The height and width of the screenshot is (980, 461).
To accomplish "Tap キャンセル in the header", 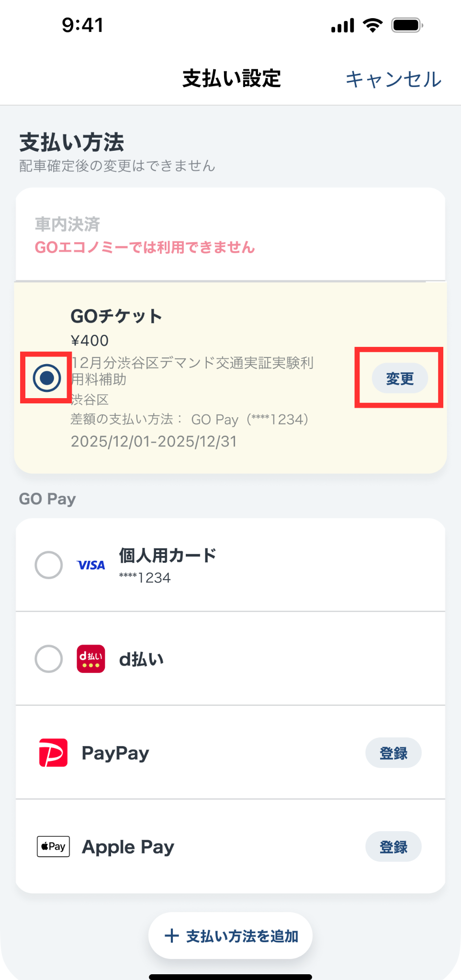I will click(394, 79).
